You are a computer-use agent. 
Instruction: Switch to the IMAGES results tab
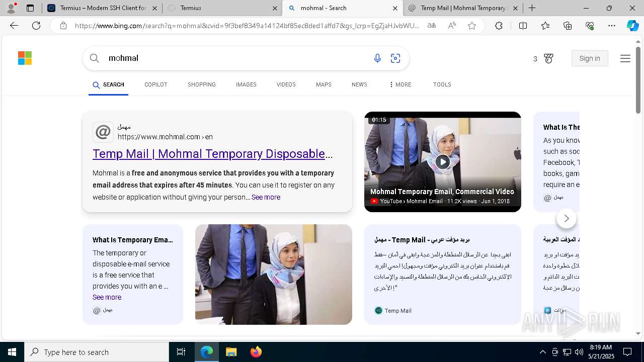246,84
